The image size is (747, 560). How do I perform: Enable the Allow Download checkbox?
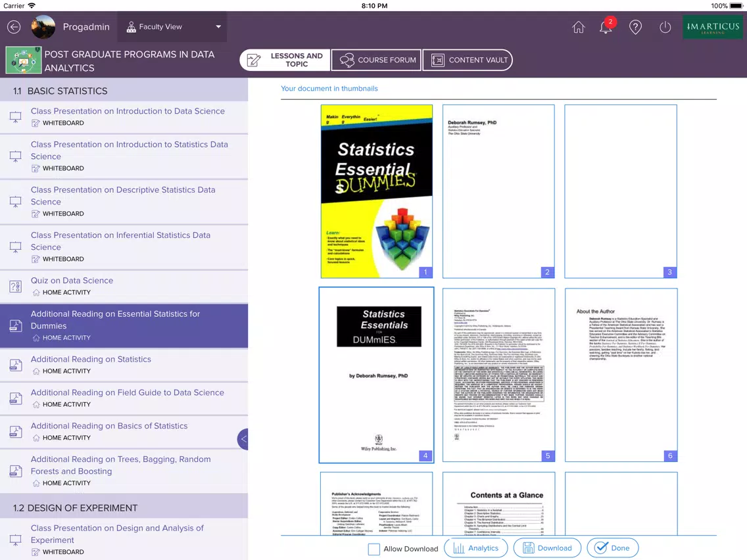(x=374, y=549)
